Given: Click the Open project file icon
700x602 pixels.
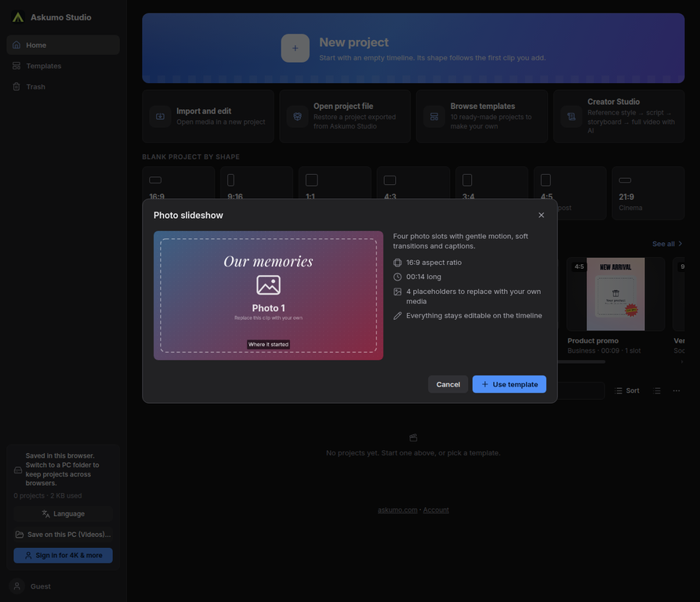Looking at the screenshot, I should coord(297,117).
